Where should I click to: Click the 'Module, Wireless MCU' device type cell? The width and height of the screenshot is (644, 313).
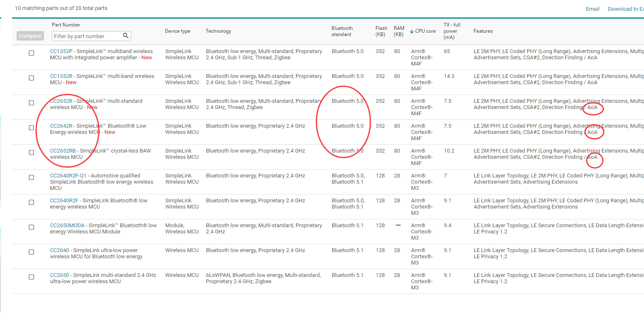(182, 228)
